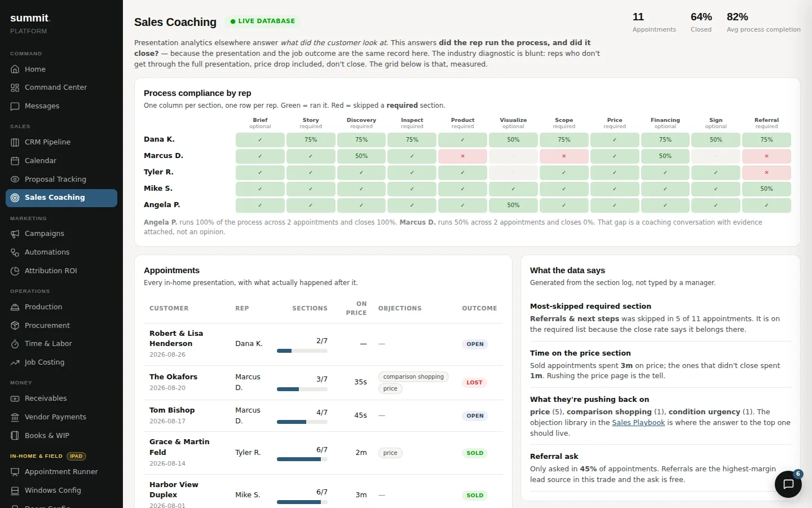Image resolution: width=812 pixels, height=508 pixels.
Task: Open the Sales Playbook link
Action: click(638, 422)
